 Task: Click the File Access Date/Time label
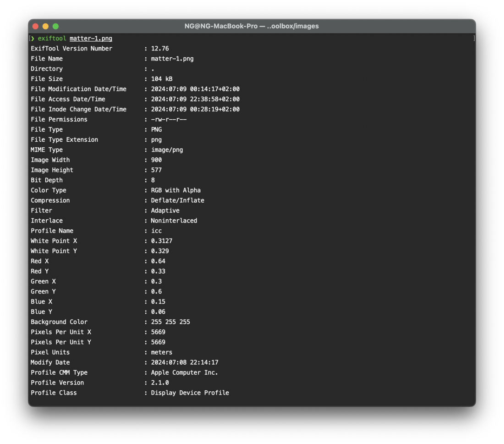[x=68, y=99]
